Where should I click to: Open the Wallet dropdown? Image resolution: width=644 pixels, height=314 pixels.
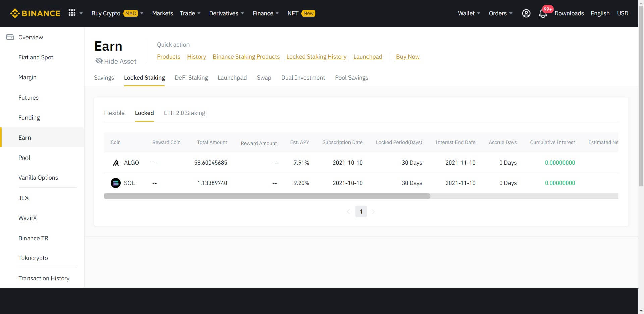click(469, 13)
